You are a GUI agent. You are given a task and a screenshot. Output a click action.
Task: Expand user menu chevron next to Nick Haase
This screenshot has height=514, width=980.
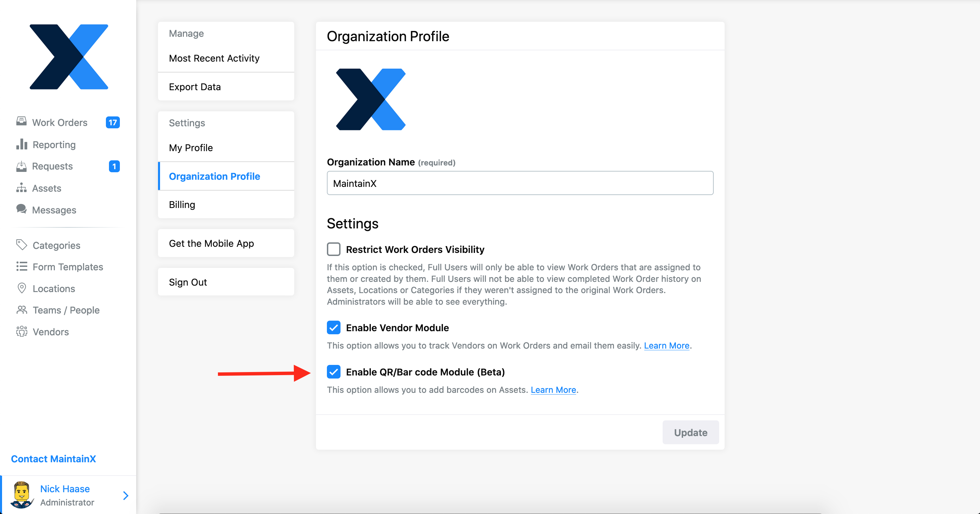click(x=126, y=495)
